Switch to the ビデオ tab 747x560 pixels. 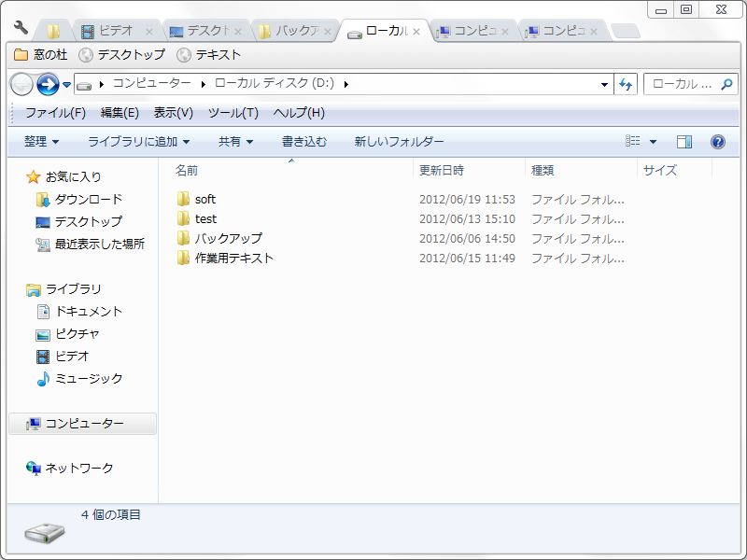click(115, 32)
